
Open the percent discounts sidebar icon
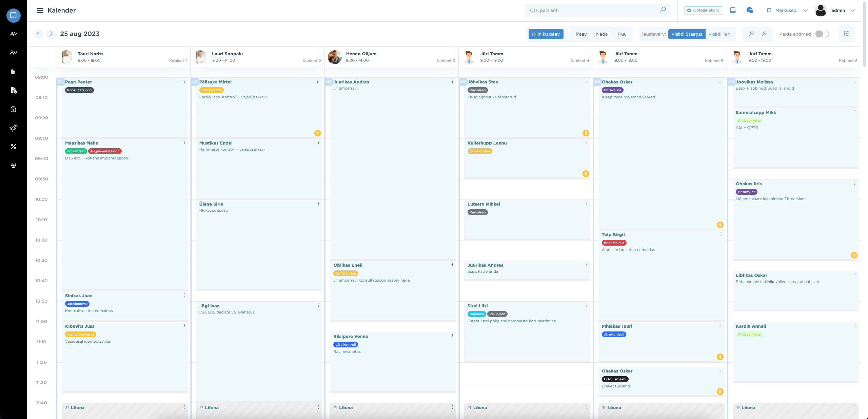(13, 147)
